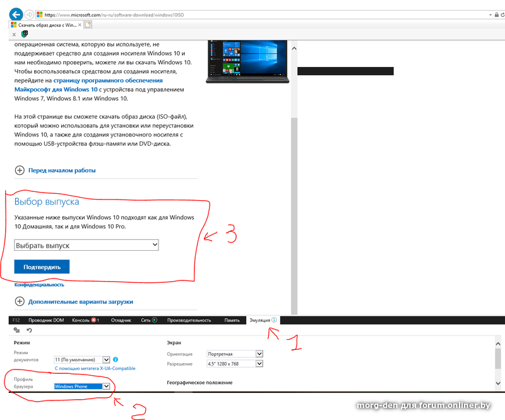Switch to 'Отладчик' tab
The width and height of the screenshot is (505, 420).
[121, 320]
